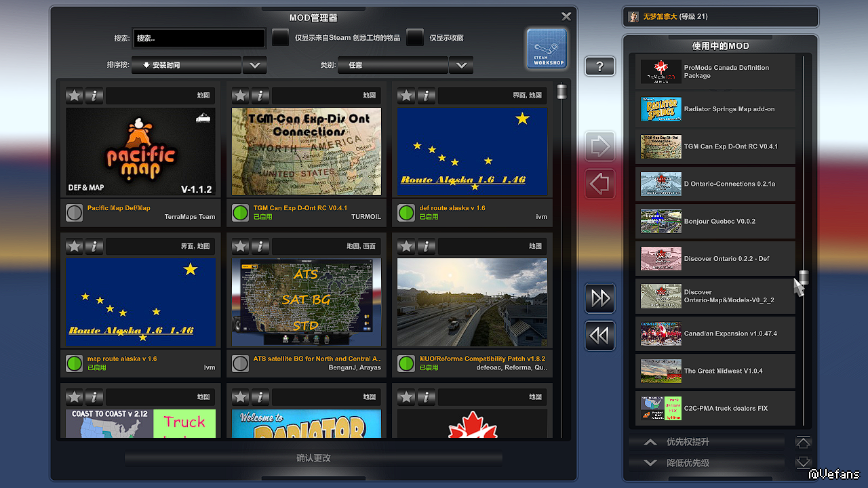868x488 pixels.
Task: Disable TGM Can Exp D-Ont RC toggle
Action: click(x=240, y=213)
